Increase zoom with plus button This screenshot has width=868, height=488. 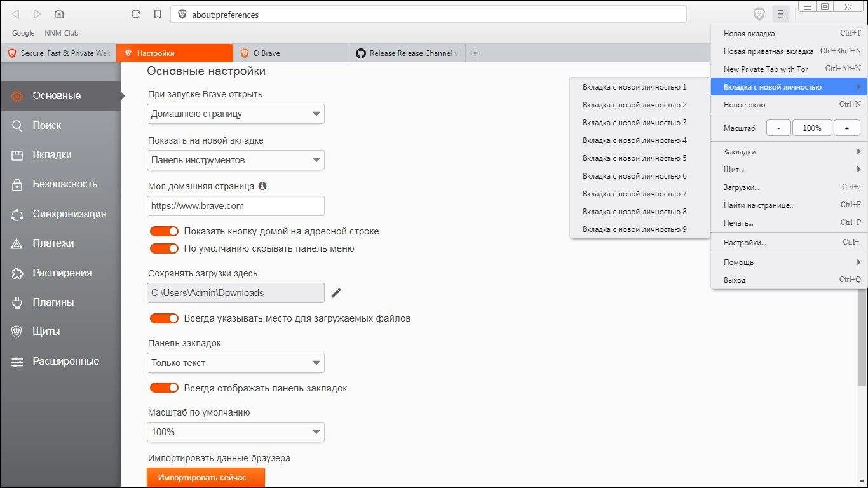846,128
